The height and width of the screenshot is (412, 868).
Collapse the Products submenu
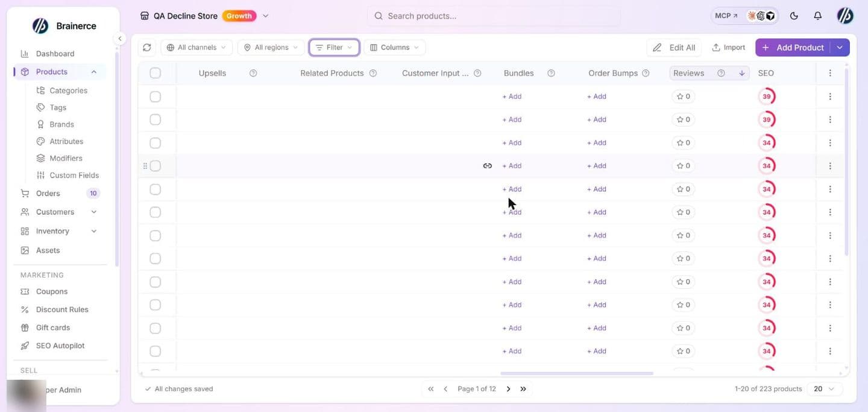[94, 72]
